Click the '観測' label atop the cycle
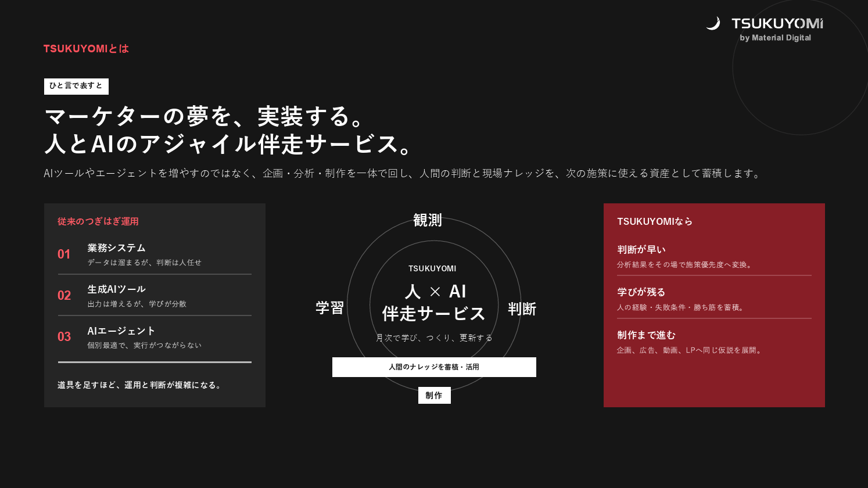The width and height of the screenshot is (868, 488). (x=428, y=220)
